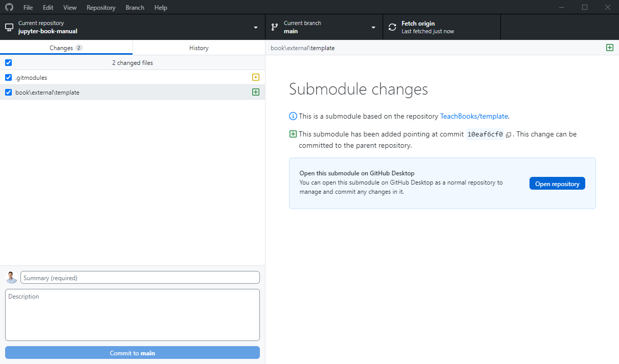
Task: Uncheck the select-all changed files checkbox
Action: click(x=8, y=62)
